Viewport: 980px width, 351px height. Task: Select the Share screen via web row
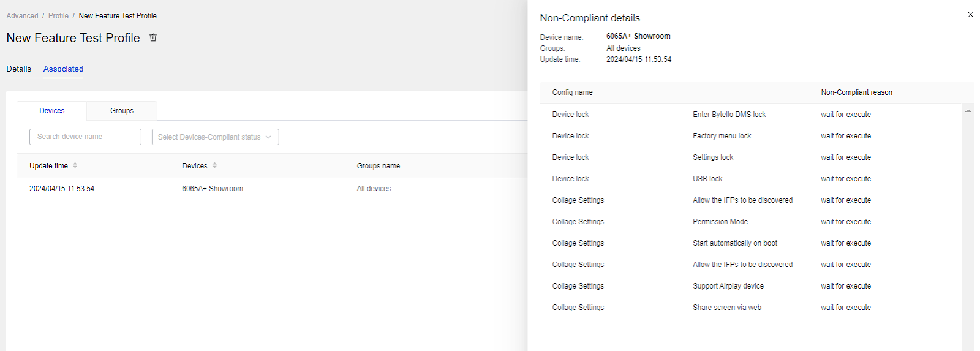pyautogui.click(x=751, y=308)
